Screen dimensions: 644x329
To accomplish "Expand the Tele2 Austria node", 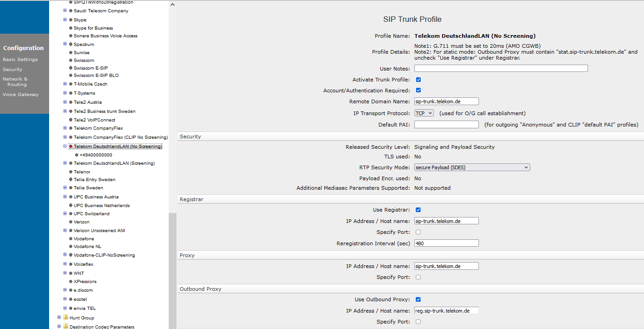I will pos(65,102).
